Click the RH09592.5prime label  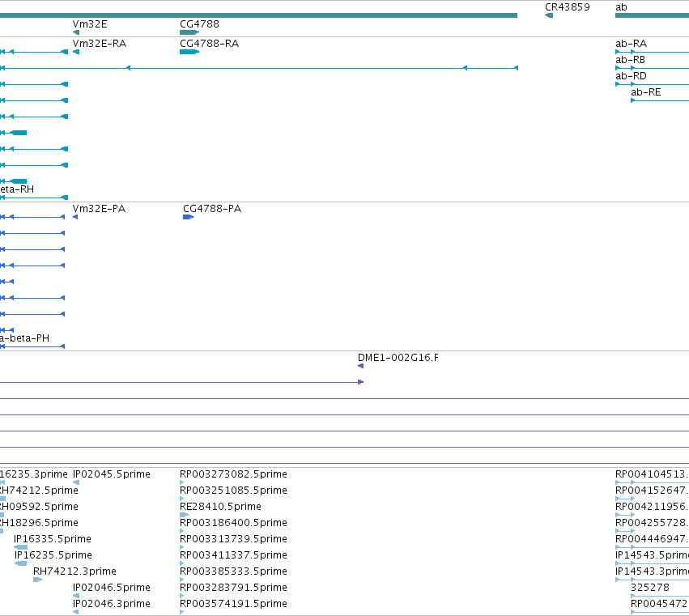coord(39,507)
